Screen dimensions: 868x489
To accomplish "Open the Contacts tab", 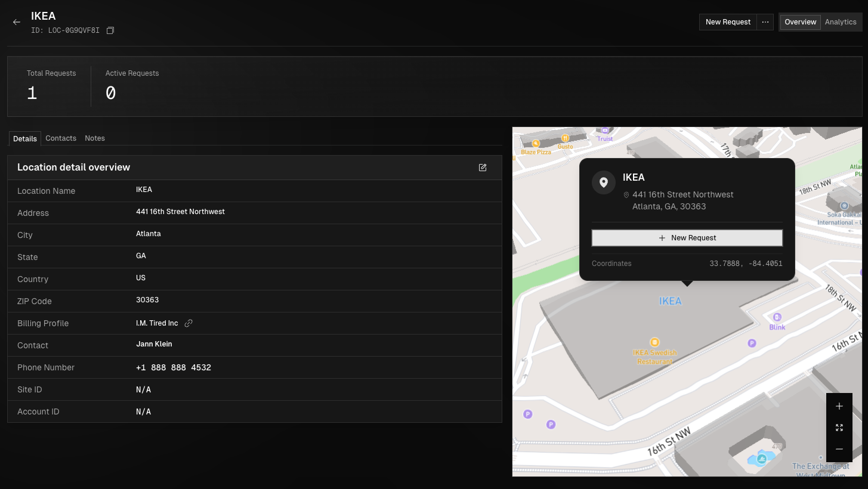I will (x=61, y=138).
